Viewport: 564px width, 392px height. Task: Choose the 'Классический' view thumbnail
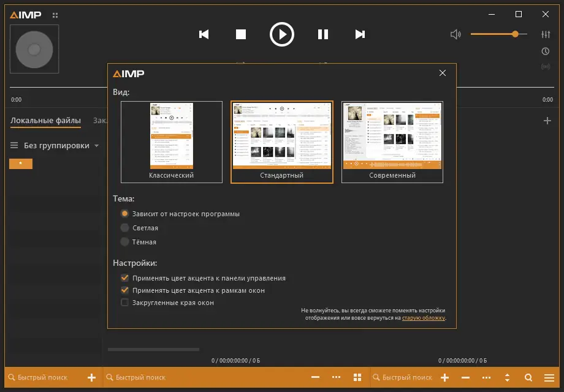(x=172, y=142)
